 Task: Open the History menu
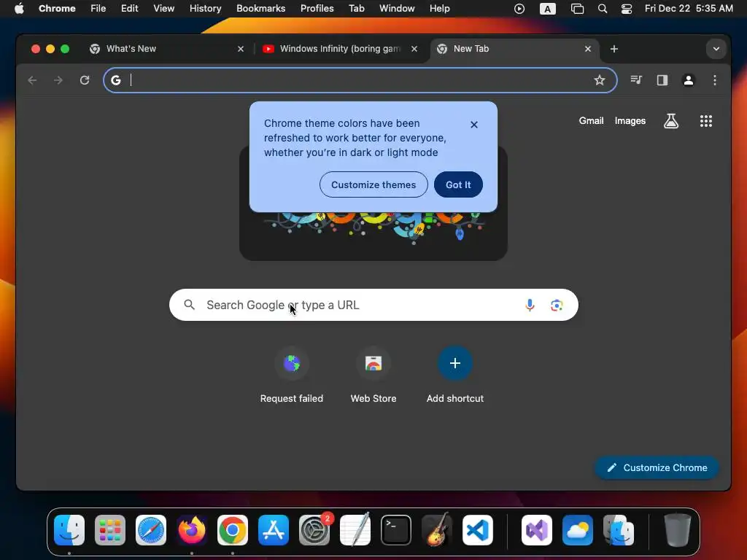tap(205, 9)
